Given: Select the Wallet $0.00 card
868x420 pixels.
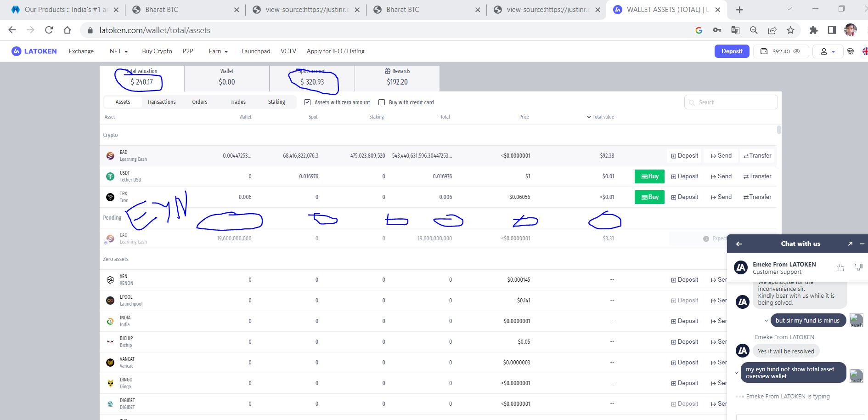Looking at the screenshot, I should [x=227, y=78].
